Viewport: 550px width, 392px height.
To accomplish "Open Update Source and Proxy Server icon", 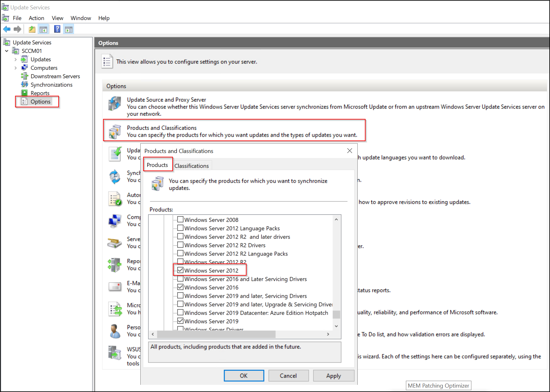I will coord(115,104).
